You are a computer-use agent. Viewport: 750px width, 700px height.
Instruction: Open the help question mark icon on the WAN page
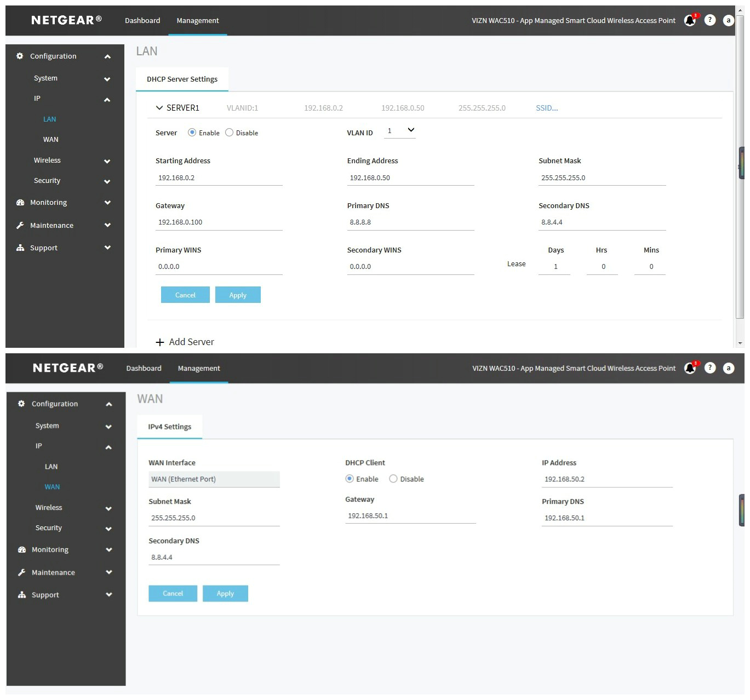(x=710, y=368)
